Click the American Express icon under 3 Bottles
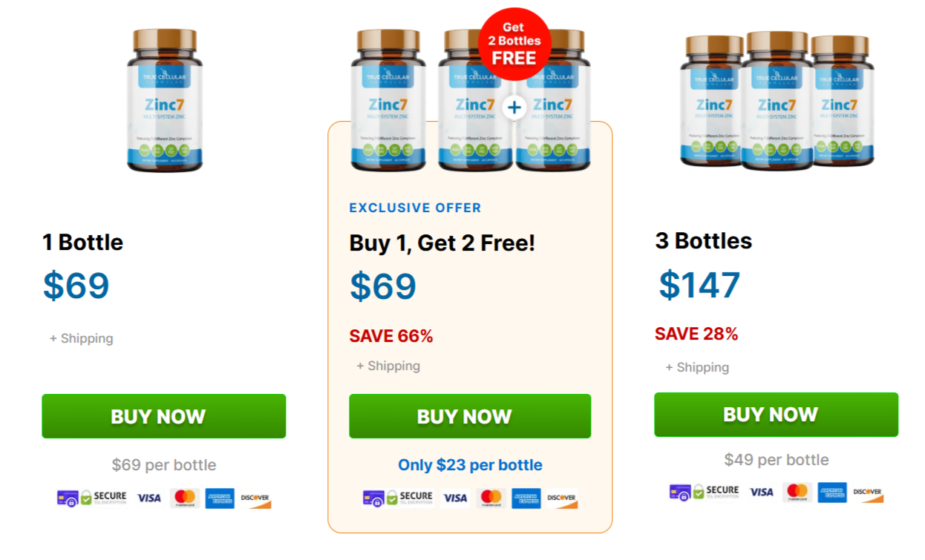The height and width of the screenshot is (560, 925). [832, 492]
